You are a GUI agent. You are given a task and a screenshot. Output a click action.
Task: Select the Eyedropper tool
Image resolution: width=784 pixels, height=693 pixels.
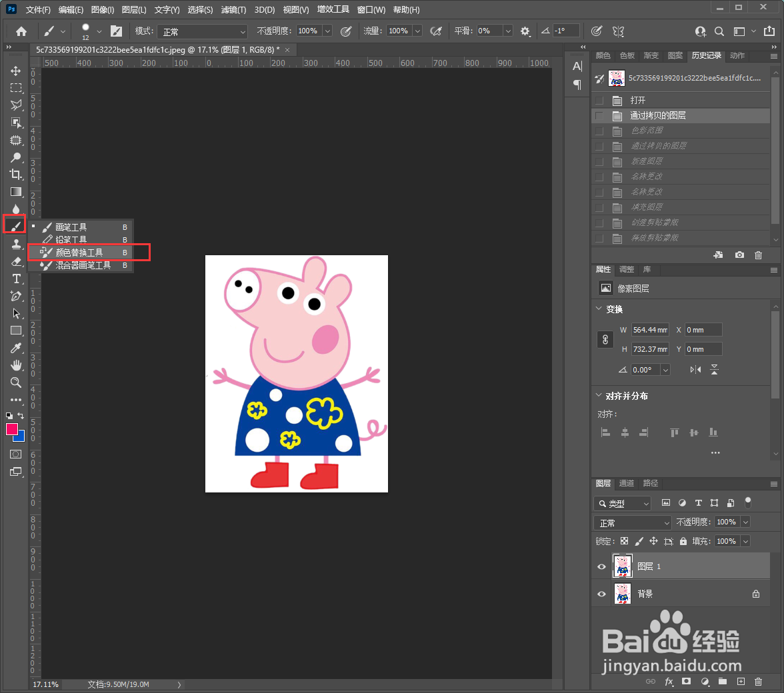click(x=16, y=348)
